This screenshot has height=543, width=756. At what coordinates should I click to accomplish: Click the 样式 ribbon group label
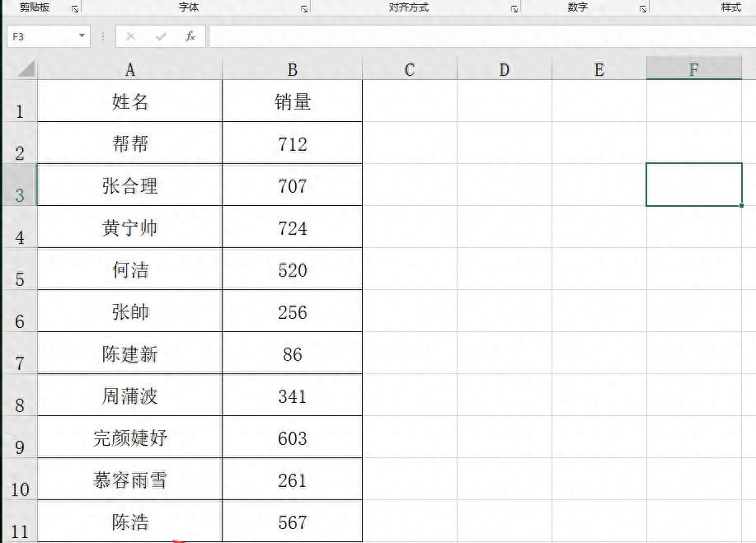pyautogui.click(x=730, y=7)
